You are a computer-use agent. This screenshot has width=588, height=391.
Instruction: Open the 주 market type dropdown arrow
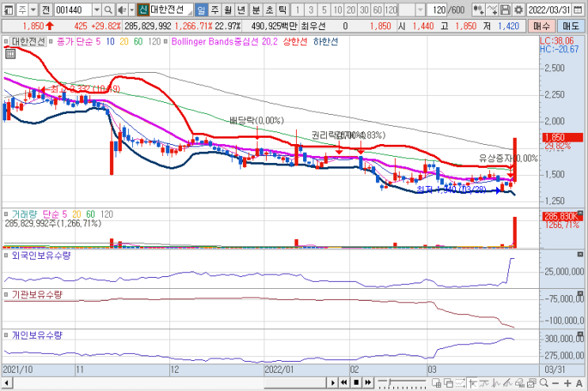pos(33,9)
